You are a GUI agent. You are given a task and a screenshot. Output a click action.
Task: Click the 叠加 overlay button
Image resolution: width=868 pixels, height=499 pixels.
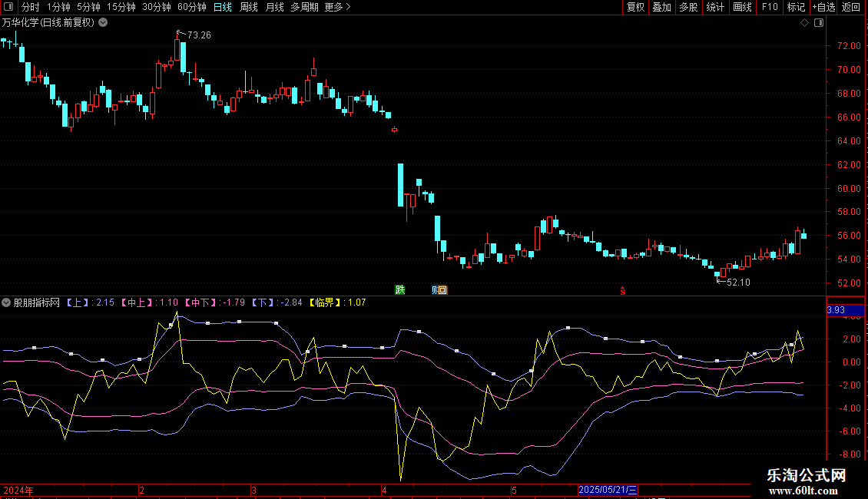[x=662, y=7]
